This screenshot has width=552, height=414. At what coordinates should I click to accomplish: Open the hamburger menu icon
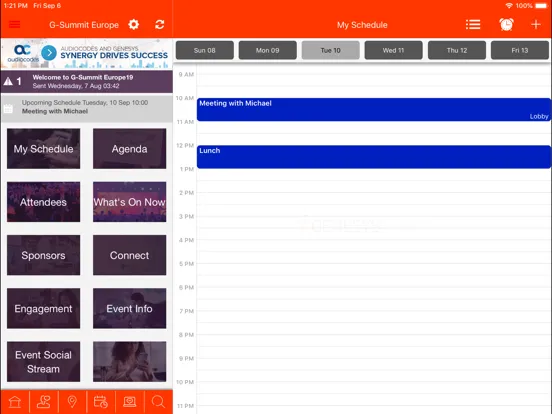point(14,24)
